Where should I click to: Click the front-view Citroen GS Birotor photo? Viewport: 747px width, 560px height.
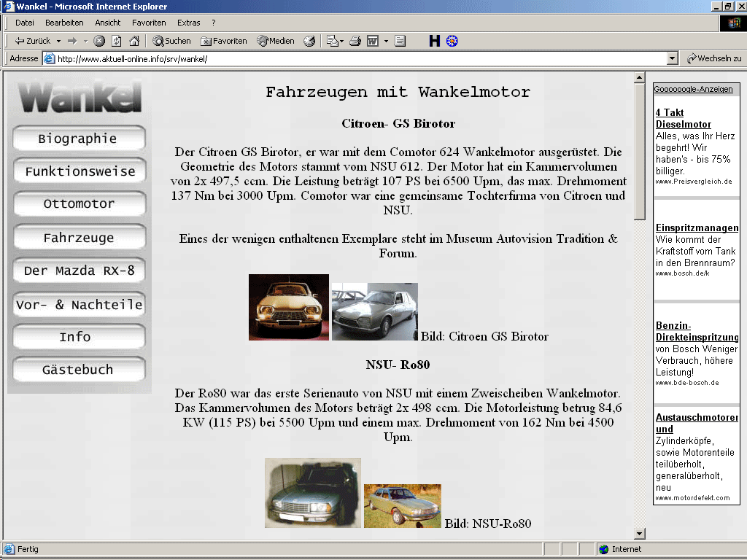click(288, 307)
